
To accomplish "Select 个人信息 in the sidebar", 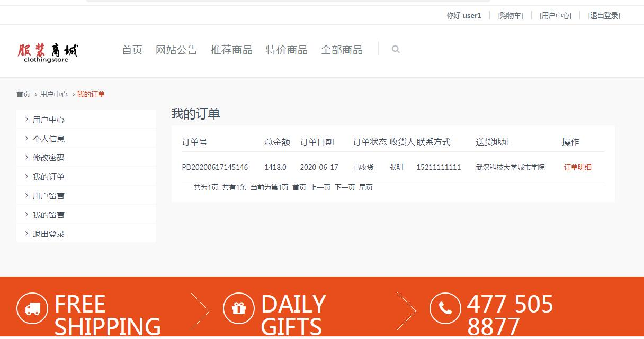I will pyautogui.click(x=86, y=139).
